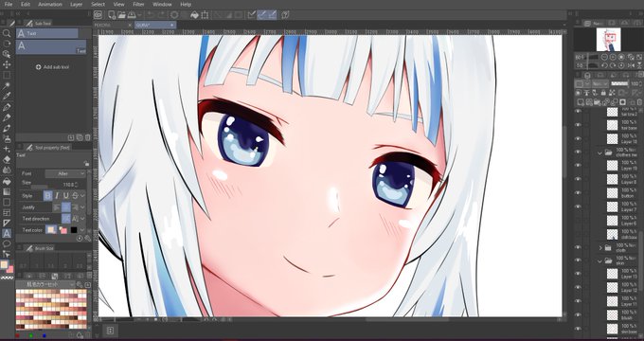The height and width of the screenshot is (341, 644).
Task: Hide the button layer with its eye icon
Action: pos(579,193)
